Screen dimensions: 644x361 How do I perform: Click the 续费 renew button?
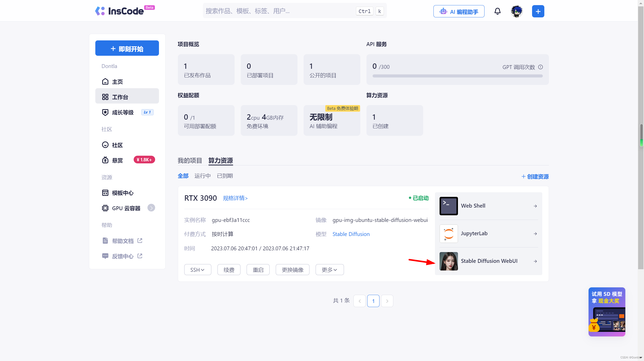[228, 269]
